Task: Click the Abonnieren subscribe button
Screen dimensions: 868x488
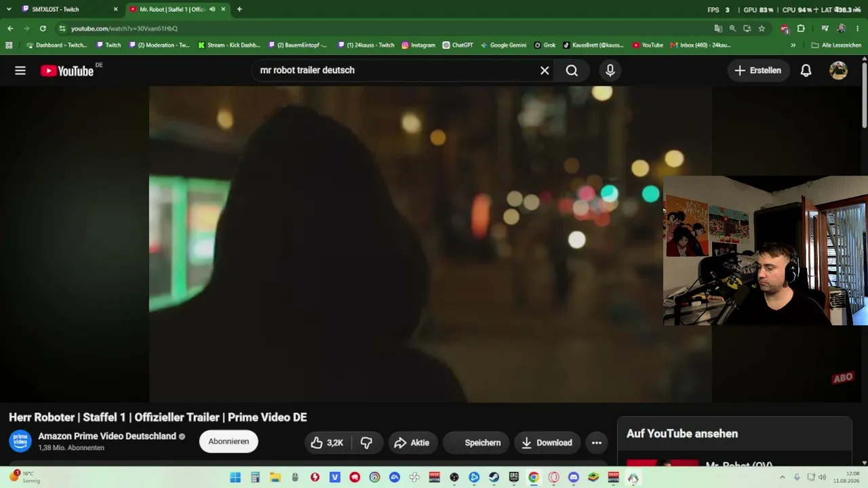Action: (229, 441)
